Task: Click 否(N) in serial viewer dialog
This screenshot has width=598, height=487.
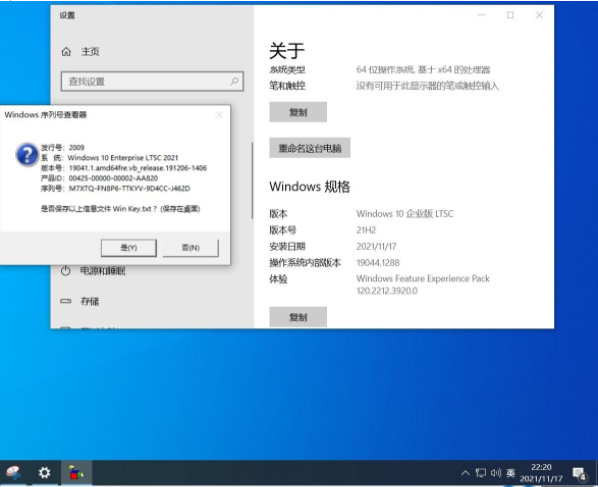Action: (x=191, y=248)
